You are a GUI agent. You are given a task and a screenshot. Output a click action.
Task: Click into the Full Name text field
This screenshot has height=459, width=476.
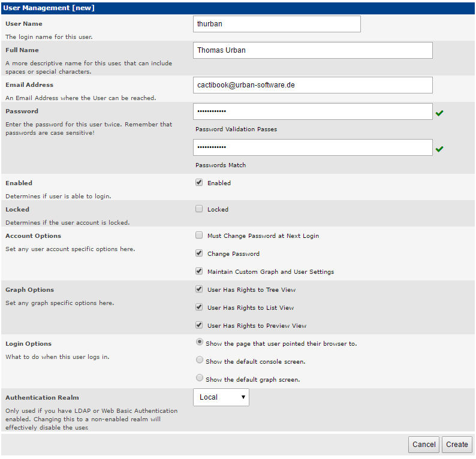click(x=313, y=50)
